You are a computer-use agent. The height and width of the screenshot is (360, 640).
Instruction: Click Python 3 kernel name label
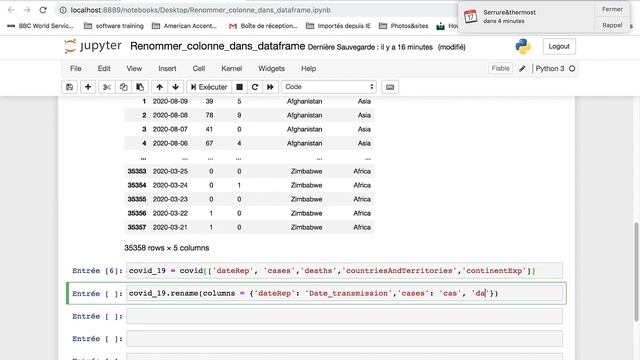pyautogui.click(x=549, y=69)
